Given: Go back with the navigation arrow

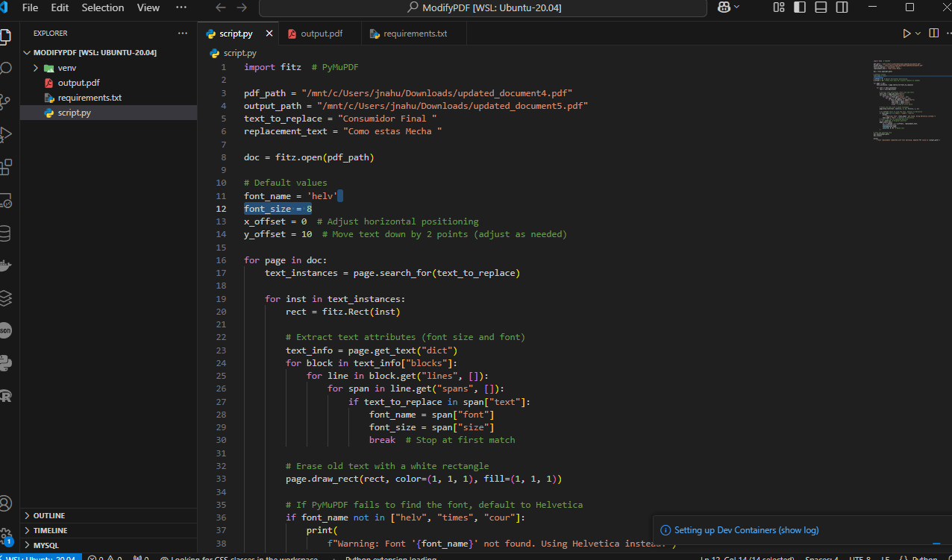Looking at the screenshot, I should pyautogui.click(x=220, y=7).
